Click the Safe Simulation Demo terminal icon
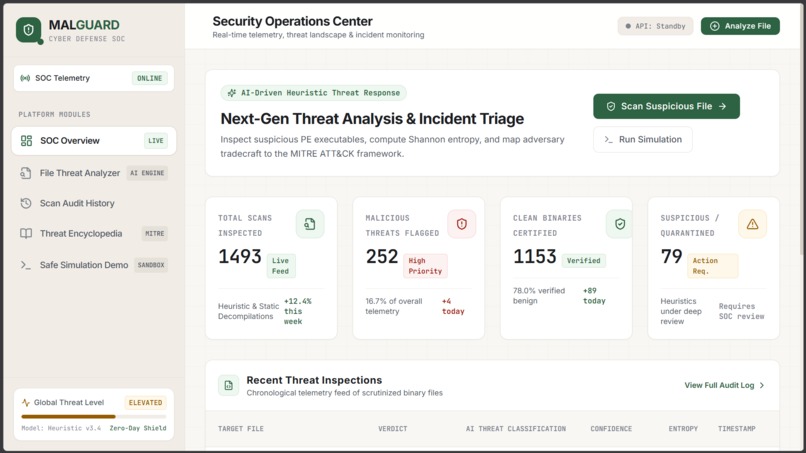The image size is (806, 453). coord(26,265)
